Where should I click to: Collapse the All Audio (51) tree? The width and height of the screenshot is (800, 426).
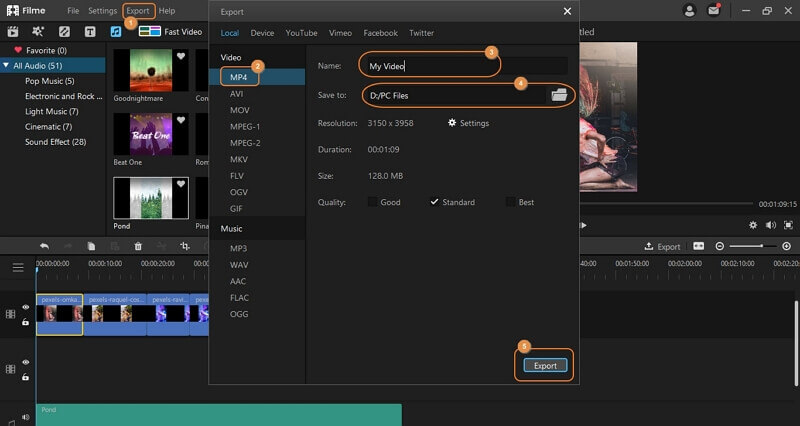6,65
